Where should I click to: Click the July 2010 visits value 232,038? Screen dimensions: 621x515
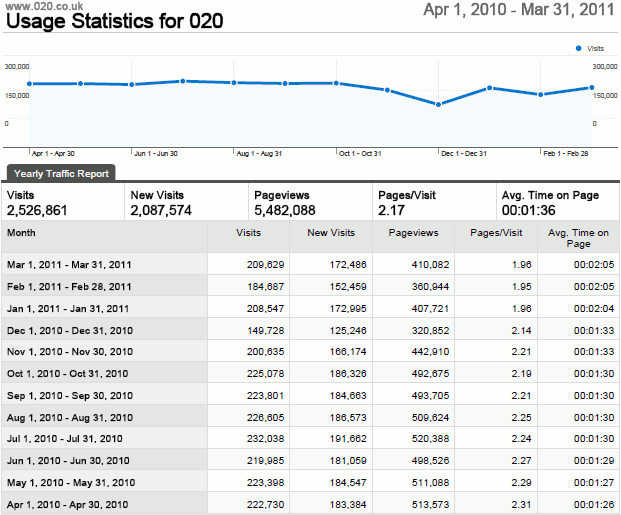tap(265, 439)
